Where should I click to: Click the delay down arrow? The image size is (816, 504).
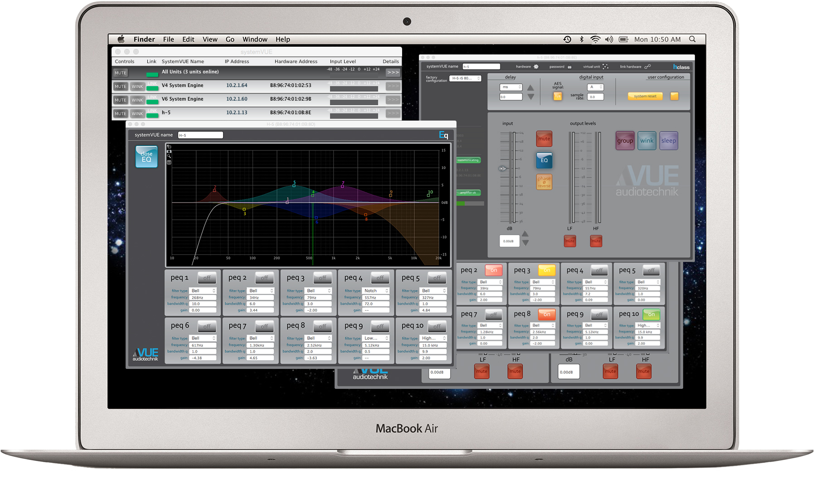coord(530,97)
